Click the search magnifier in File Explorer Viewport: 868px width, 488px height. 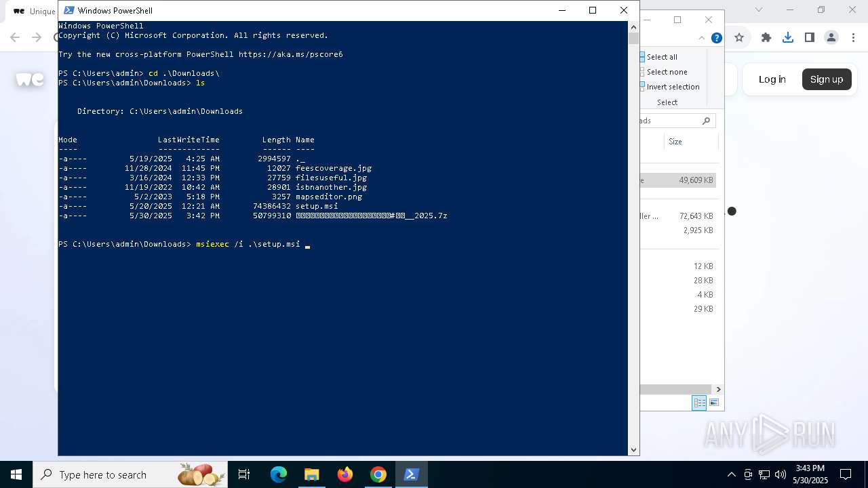click(x=706, y=121)
